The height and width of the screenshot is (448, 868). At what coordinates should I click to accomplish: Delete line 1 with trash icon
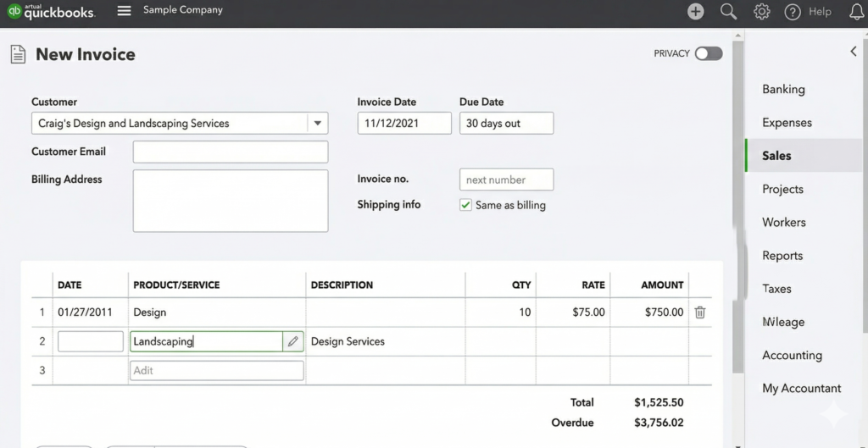point(700,312)
